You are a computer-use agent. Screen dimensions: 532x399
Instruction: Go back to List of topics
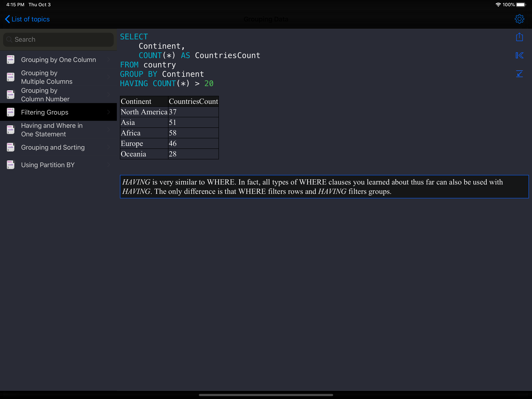coord(31,19)
